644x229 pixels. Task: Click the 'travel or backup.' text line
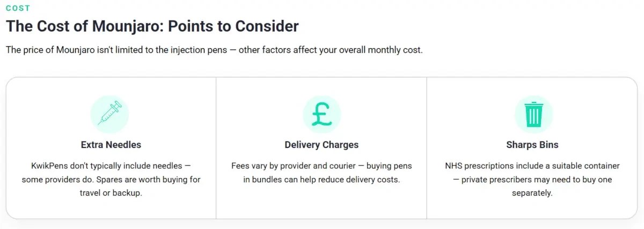coord(111,193)
